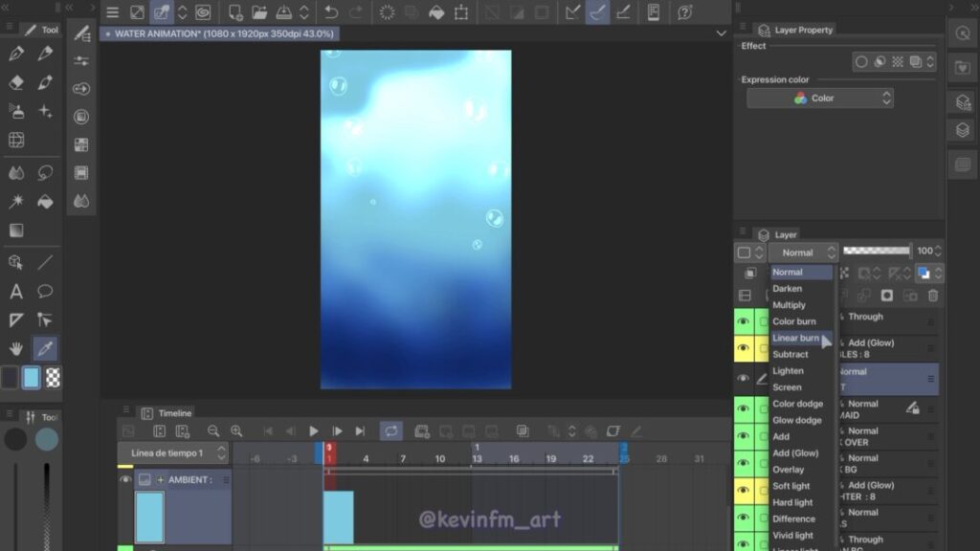This screenshot has width=980, height=551.
Task: Choose the Gradient tool
Action: [17, 230]
